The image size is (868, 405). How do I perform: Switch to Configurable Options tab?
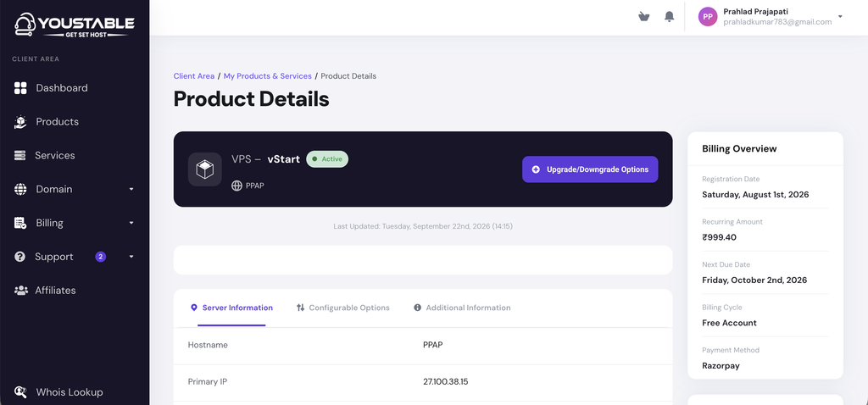click(x=342, y=308)
